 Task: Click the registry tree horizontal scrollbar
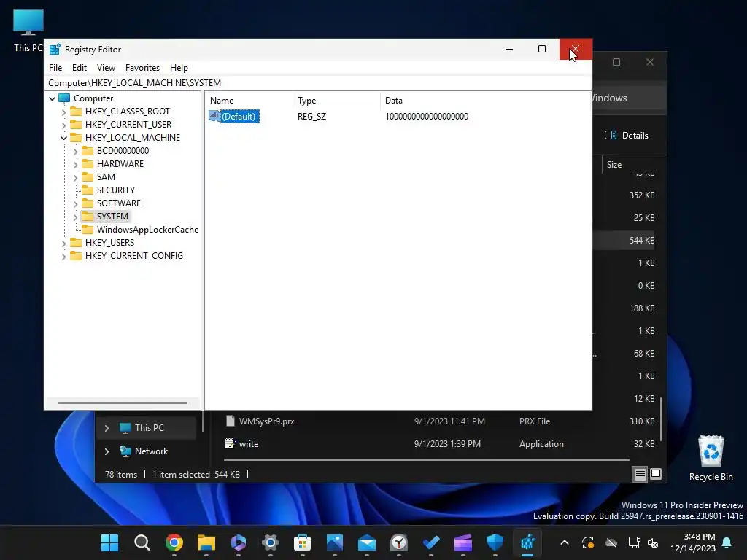[x=123, y=402]
